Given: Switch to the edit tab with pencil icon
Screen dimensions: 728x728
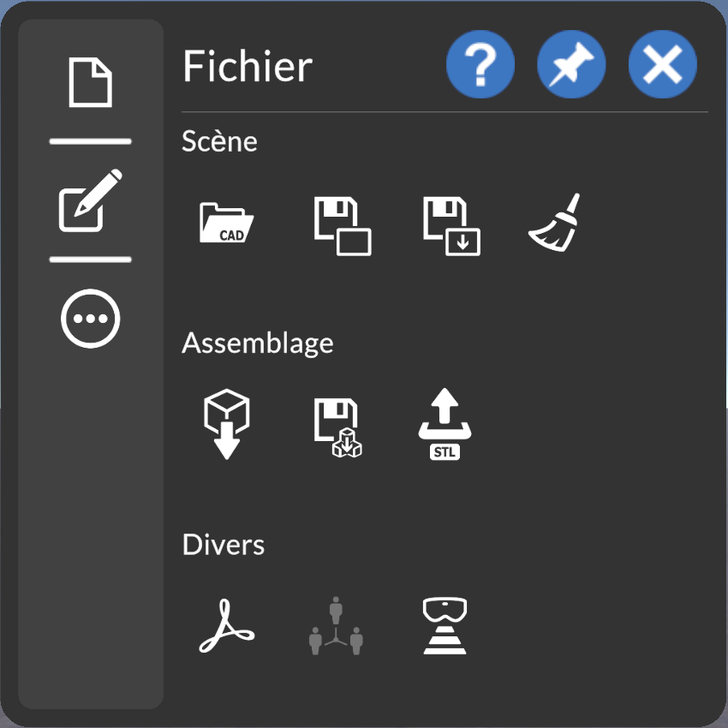Looking at the screenshot, I should (x=90, y=200).
